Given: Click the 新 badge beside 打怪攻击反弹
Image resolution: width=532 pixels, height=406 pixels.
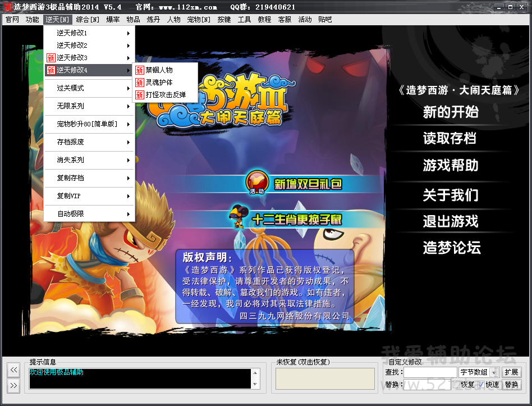Looking at the screenshot, I should click(x=140, y=95).
